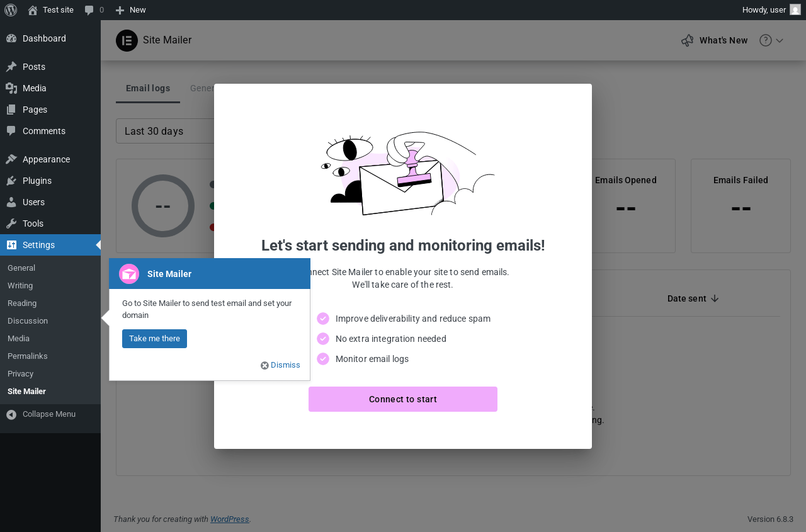Viewport: 806px width, 532px height.
Task: Open comments bubble in admin bar
Action: (89, 10)
